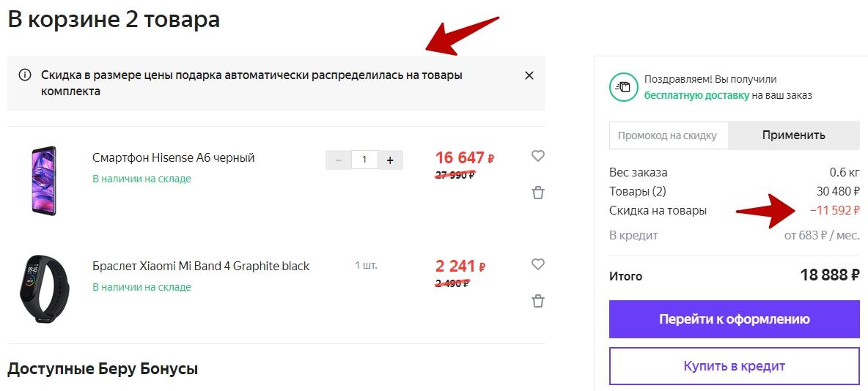Increase Hisense A6 quantity with plus
868x391 pixels.
pyautogui.click(x=390, y=160)
